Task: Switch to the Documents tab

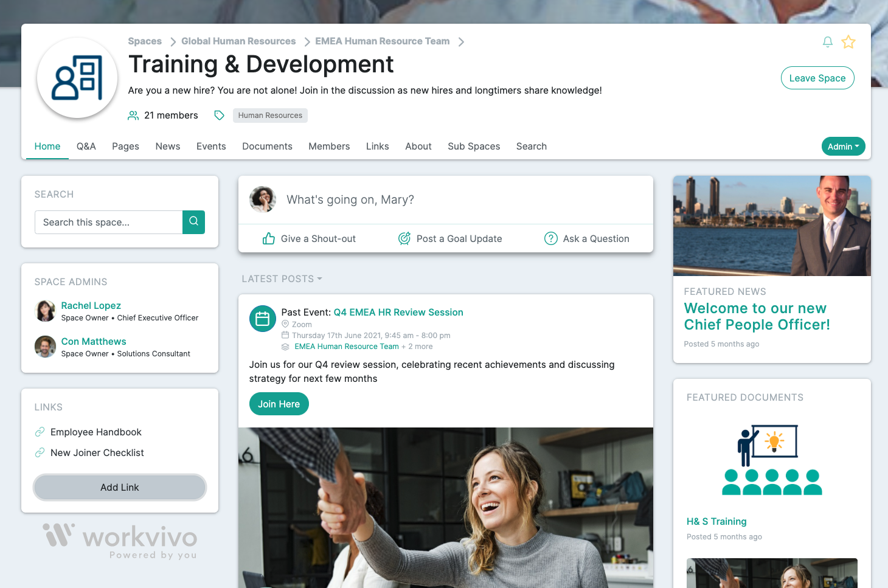Action: point(267,147)
